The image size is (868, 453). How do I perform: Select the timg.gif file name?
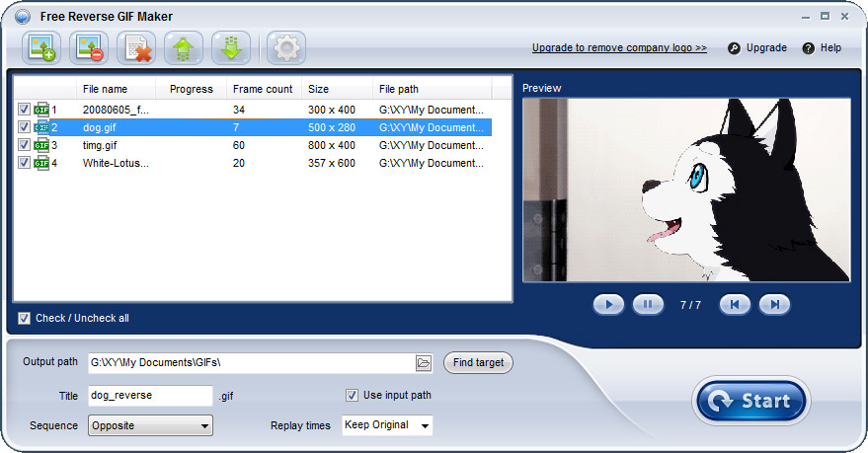point(100,145)
